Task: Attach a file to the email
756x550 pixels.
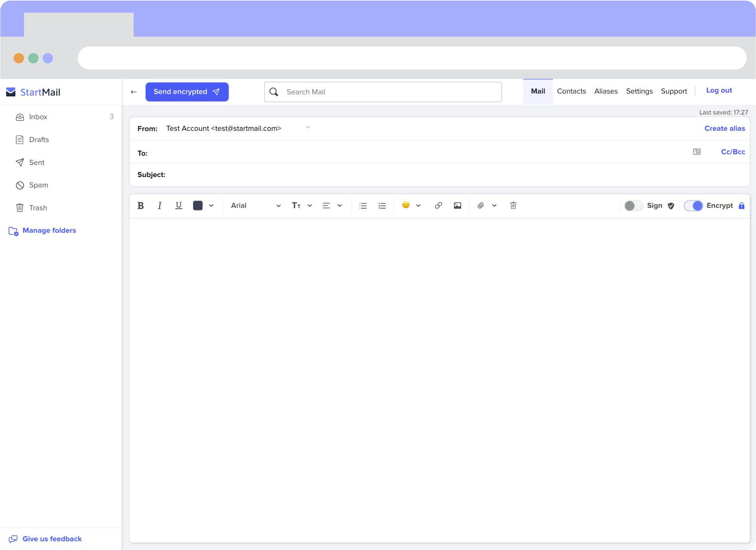Action: coord(481,205)
